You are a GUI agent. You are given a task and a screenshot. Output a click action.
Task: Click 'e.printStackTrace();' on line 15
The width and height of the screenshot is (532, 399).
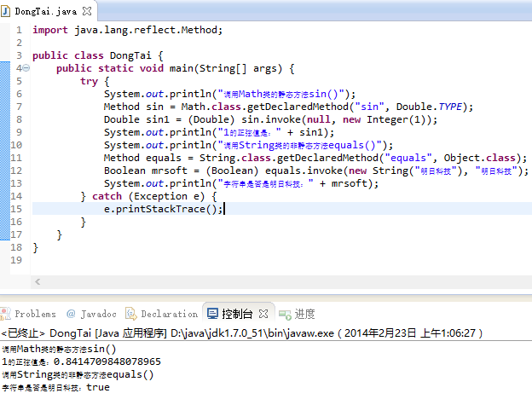pos(163,209)
